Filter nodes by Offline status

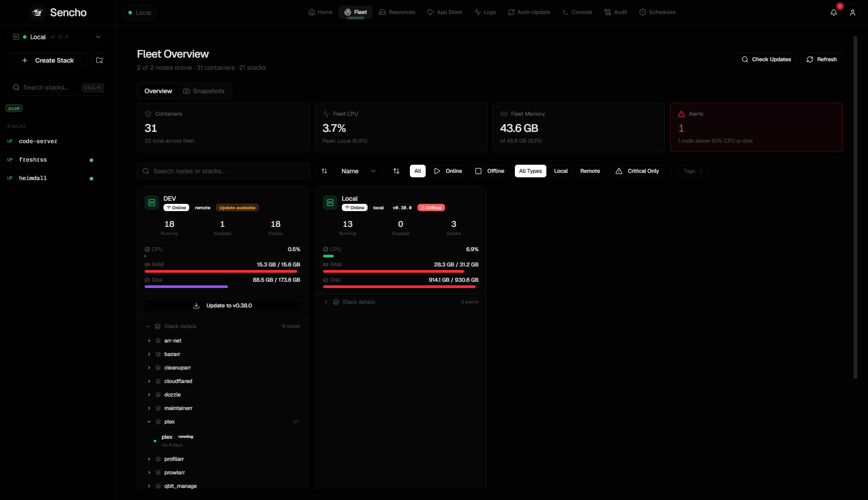tap(490, 171)
